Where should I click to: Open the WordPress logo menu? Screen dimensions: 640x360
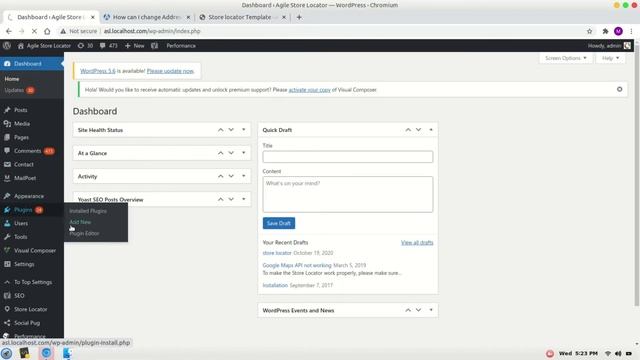pyautogui.click(x=7, y=46)
